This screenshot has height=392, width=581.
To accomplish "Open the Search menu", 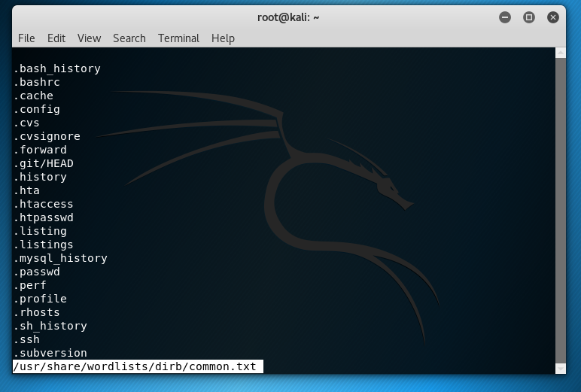I will (x=129, y=38).
